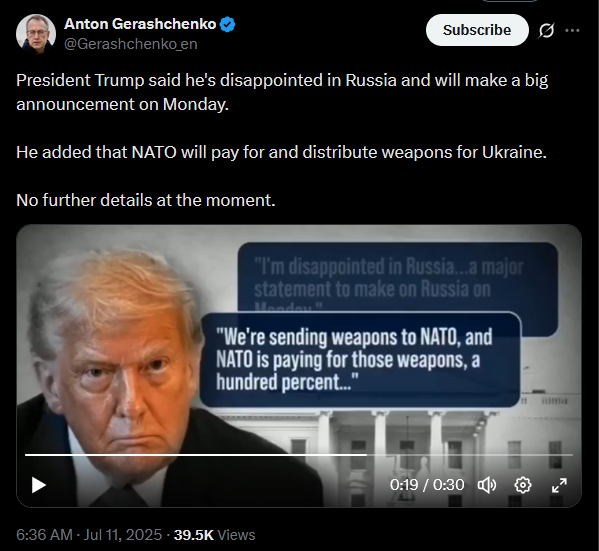Mute the video with the speaker icon
The image size is (599, 551).
coord(487,485)
